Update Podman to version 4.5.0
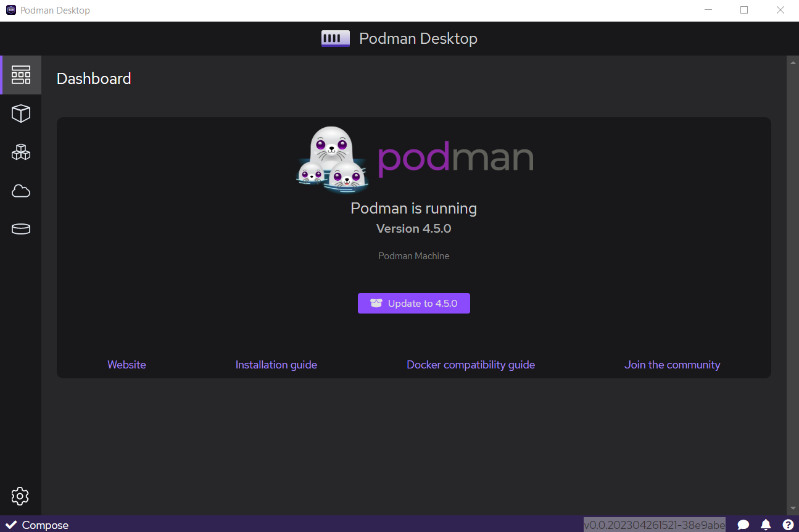 click(x=413, y=303)
